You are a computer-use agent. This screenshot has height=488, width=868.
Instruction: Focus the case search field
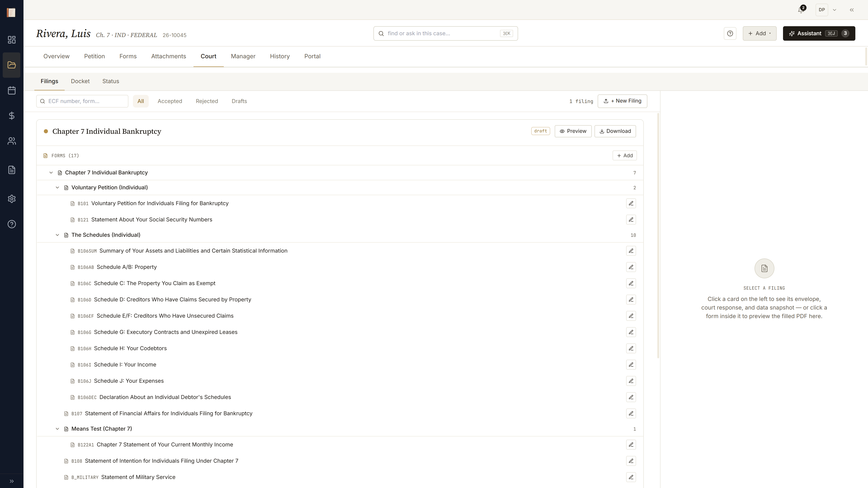tap(445, 33)
